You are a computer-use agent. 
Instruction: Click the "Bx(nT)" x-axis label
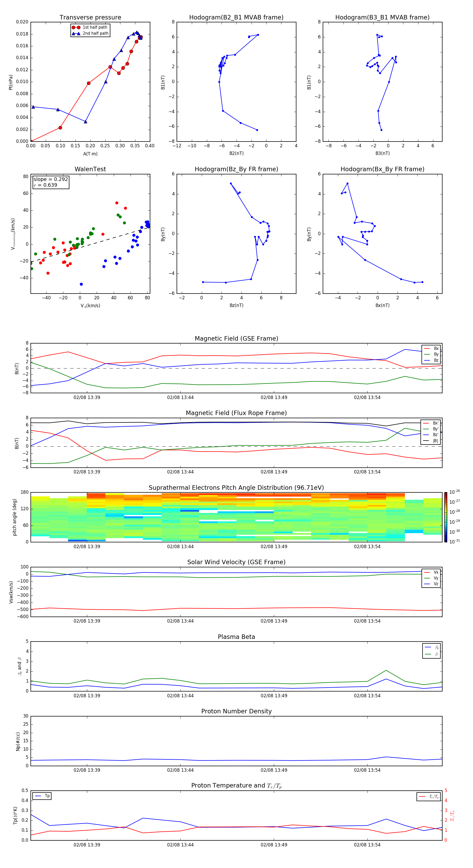(382, 305)
